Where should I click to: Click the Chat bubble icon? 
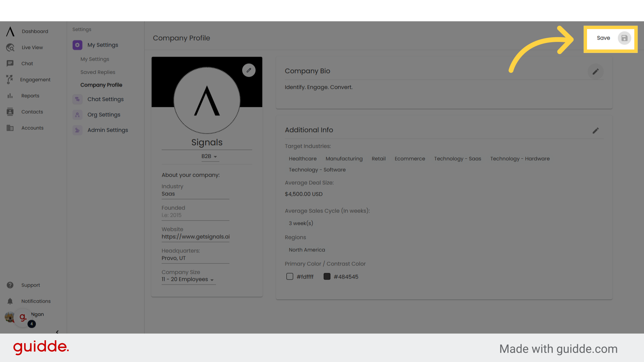click(10, 63)
